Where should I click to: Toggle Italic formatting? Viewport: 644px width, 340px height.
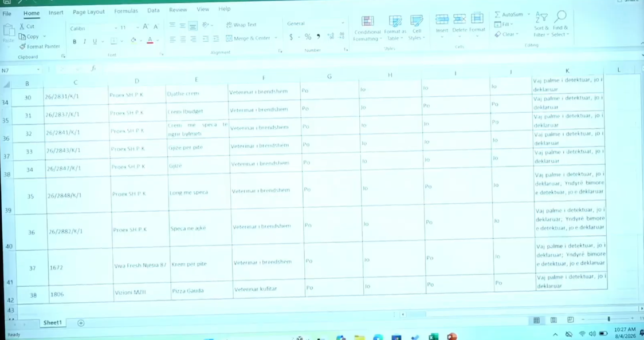[85, 41]
